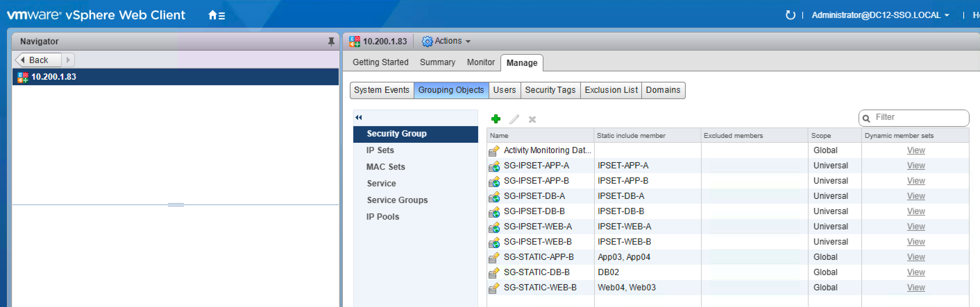Expand the Administrator@DC12-SSO.LOCAL user menu
Image resolution: width=980 pixels, height=307 pixels.
[x=880, y=15]
